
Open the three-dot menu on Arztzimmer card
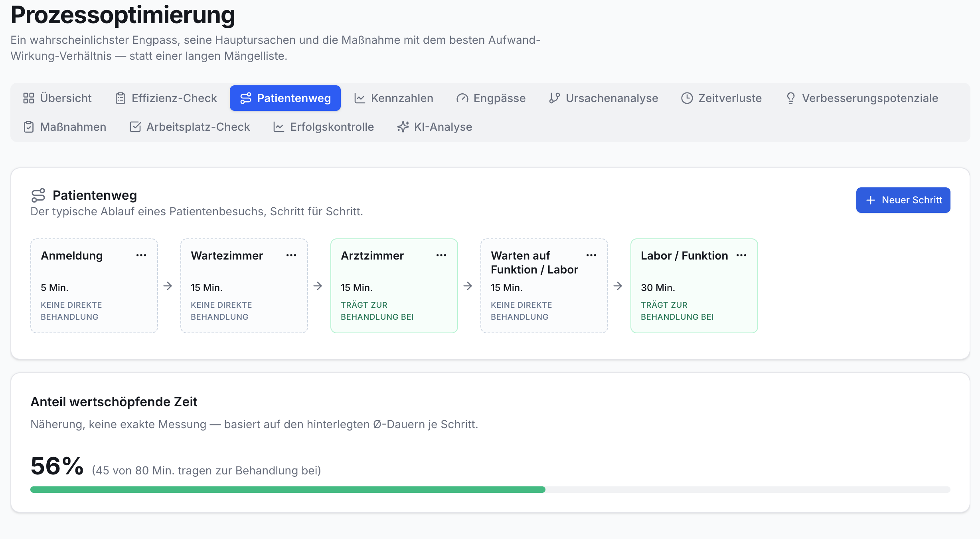(441, 256)
